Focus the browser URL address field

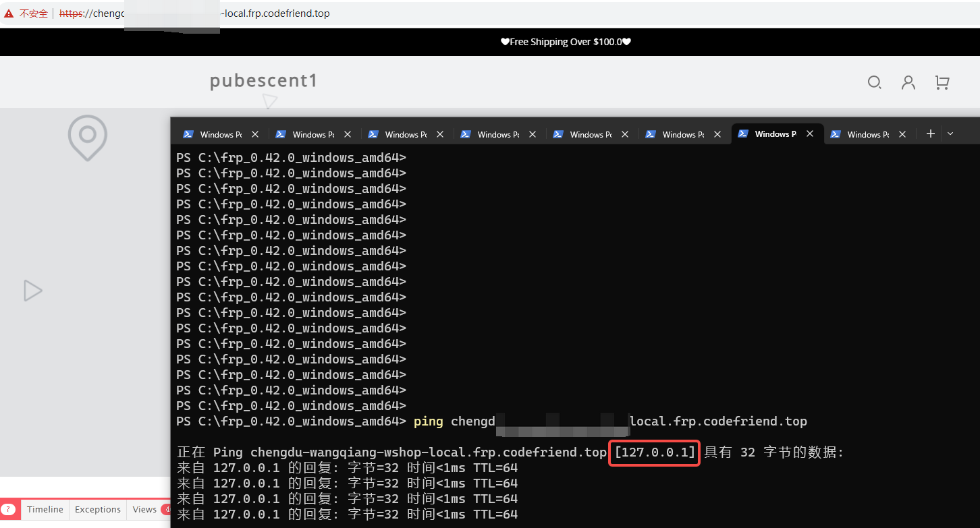coord(472,13)
